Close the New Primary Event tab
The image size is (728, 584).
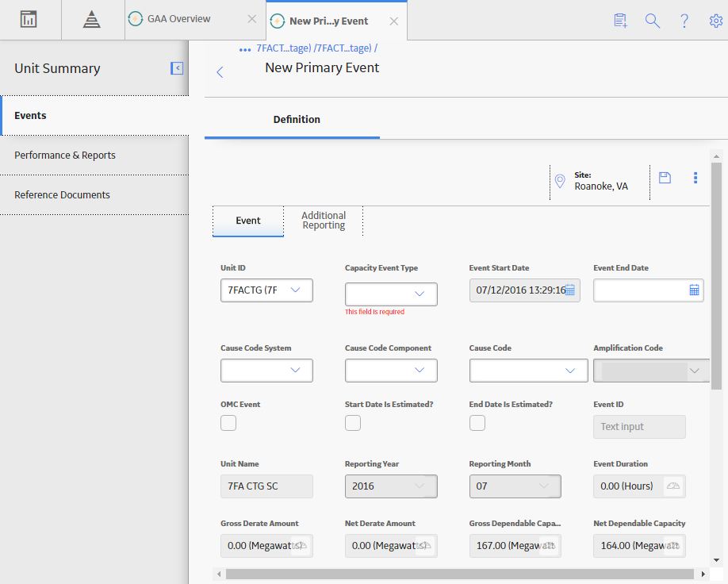tap(393, 21)
